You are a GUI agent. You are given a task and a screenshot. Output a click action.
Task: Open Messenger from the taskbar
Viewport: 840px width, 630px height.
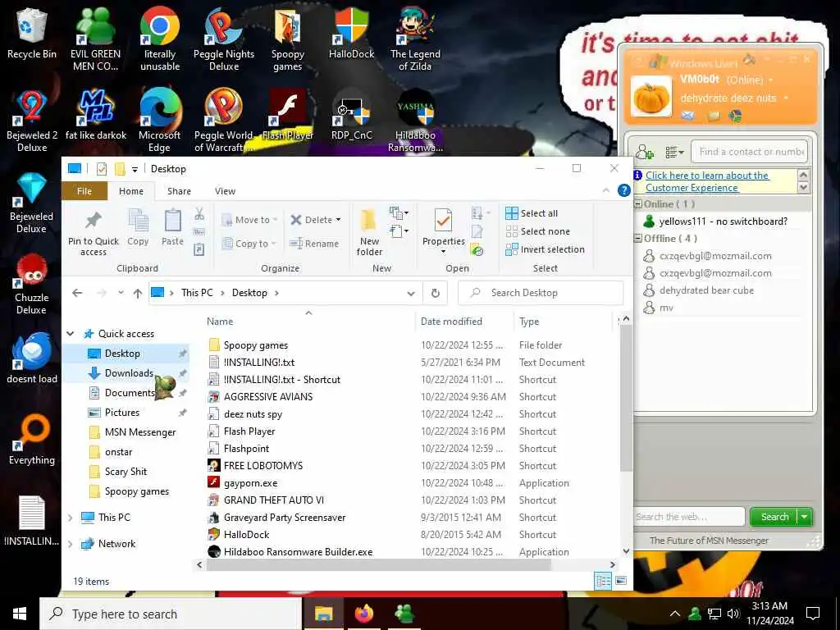[x=404, y=614]
